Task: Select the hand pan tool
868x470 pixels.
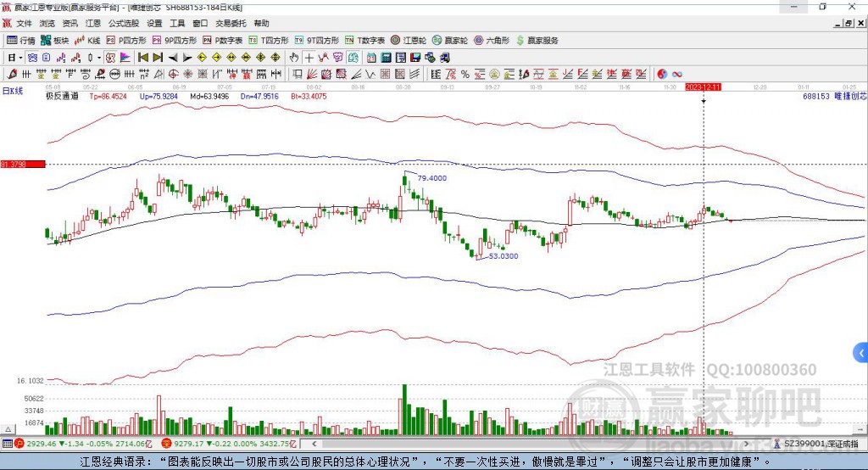Action: tap(294, 58)
